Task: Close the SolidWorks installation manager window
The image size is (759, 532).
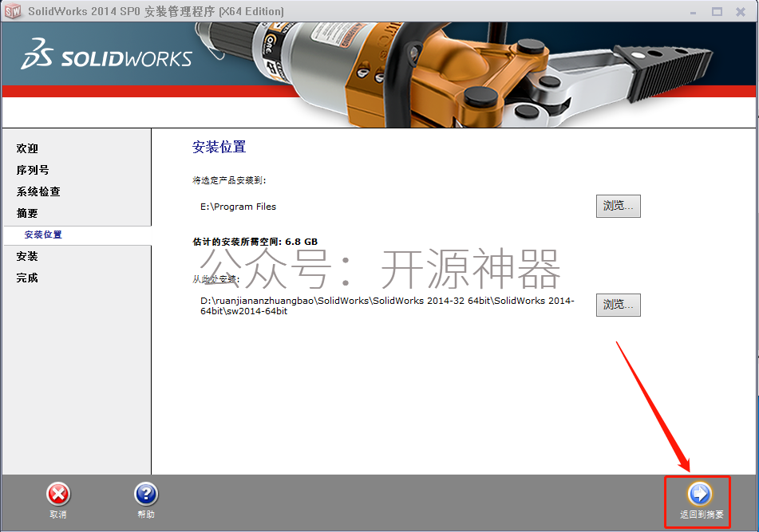Action: pyautogui.click(x=740, y=11)
